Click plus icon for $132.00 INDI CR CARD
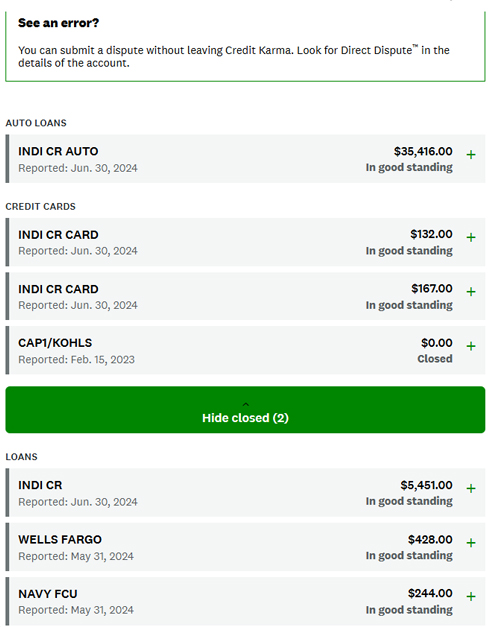 click(x=471, y=238)
